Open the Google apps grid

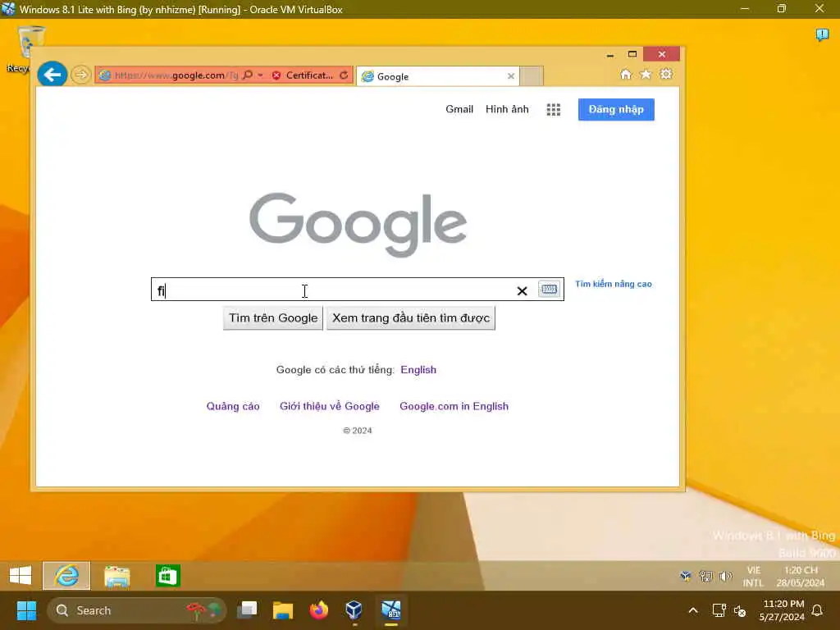[554, 110]
